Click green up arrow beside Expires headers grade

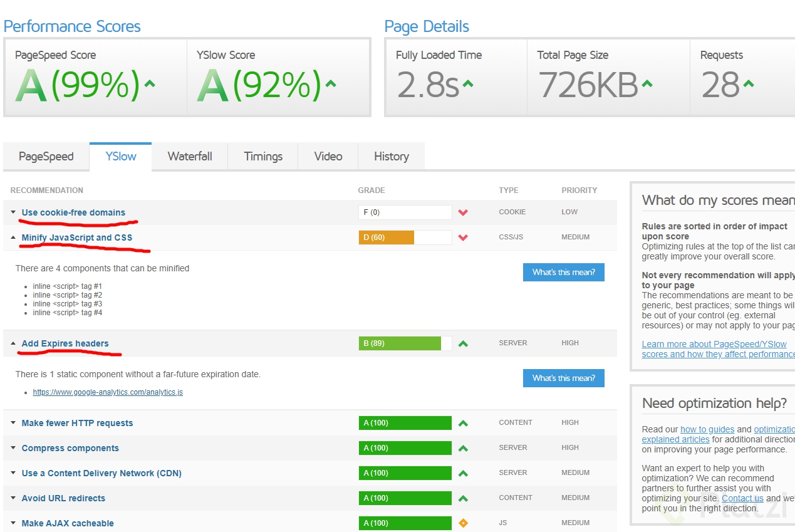[463, 343]
